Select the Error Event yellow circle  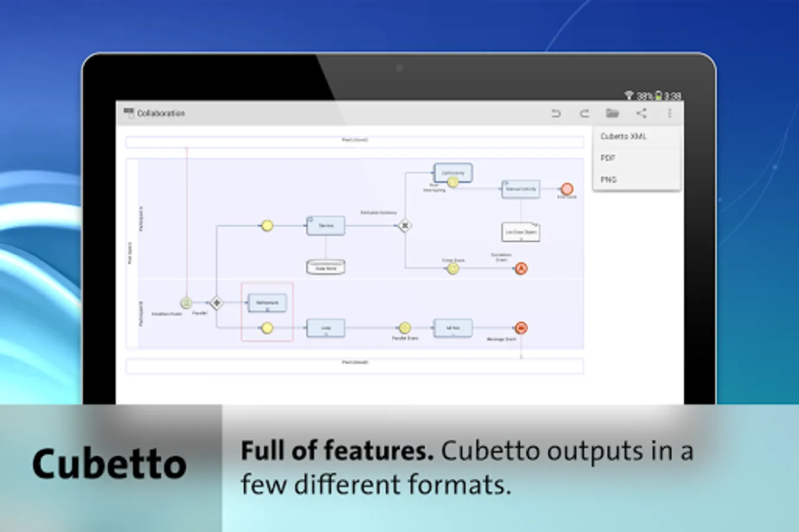(453, 268)
